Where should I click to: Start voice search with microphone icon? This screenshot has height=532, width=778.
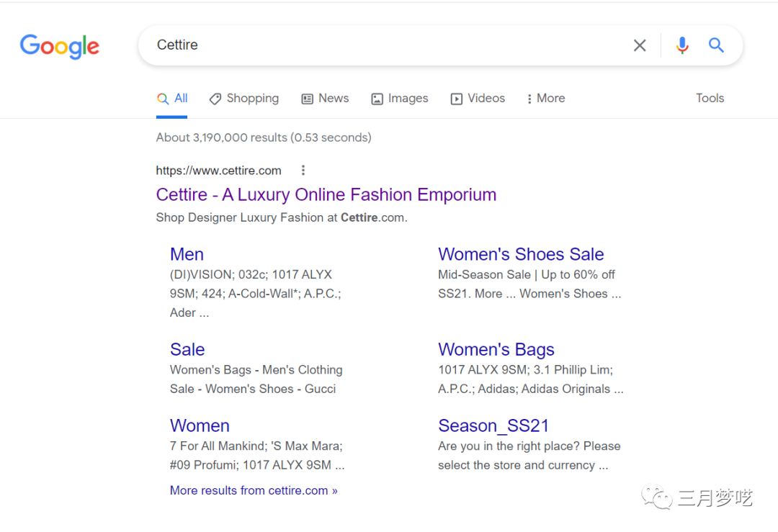tap(681, 45)
